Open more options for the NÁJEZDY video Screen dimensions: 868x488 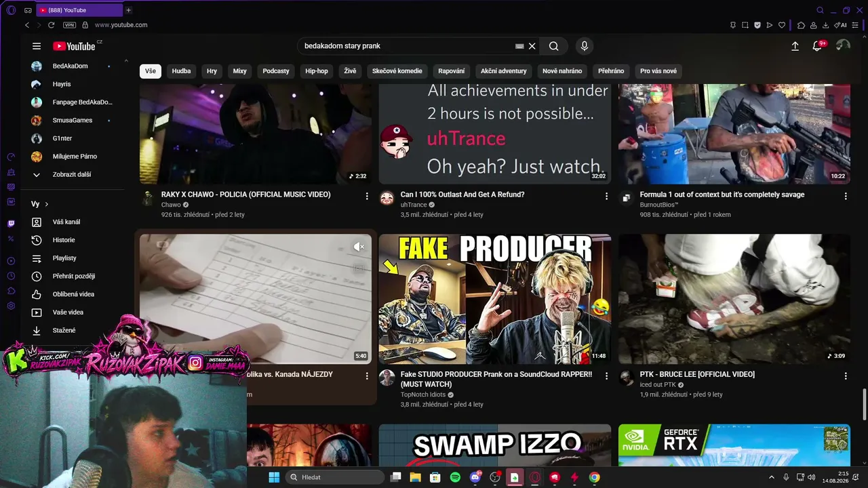(367, 375)
